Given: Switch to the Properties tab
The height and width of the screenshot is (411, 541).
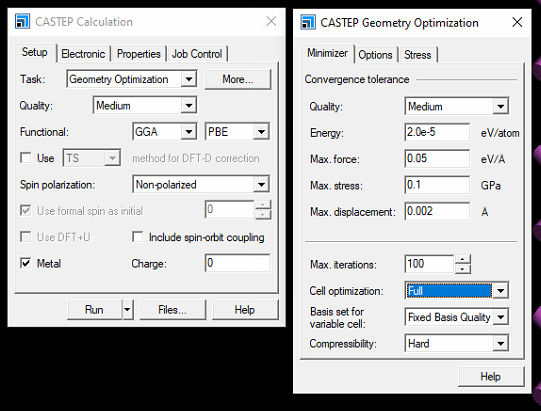Looking at the screenshot, I should 139,54.
